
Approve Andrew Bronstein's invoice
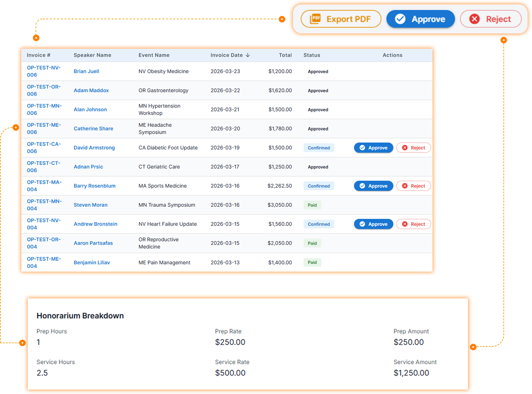click(373, 224)
